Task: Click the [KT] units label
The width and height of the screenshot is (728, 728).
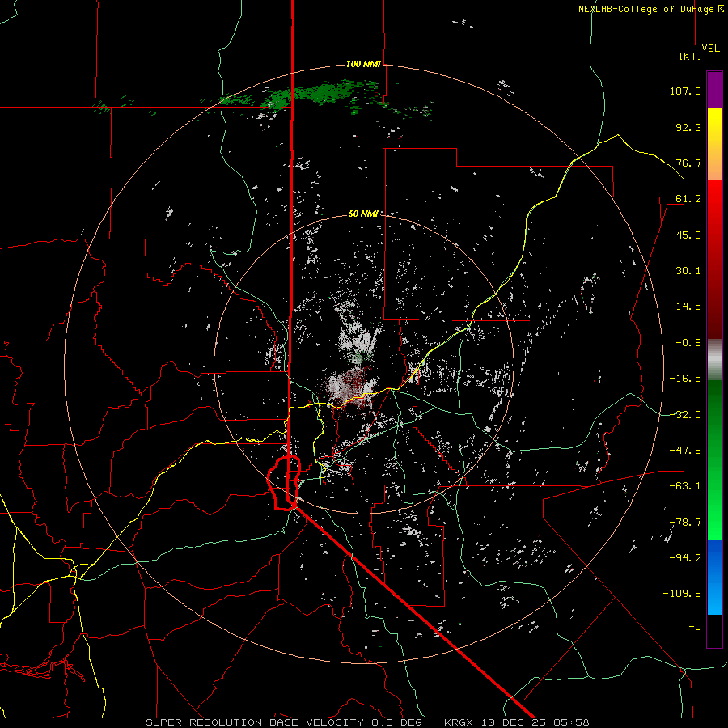Action: 691,56
